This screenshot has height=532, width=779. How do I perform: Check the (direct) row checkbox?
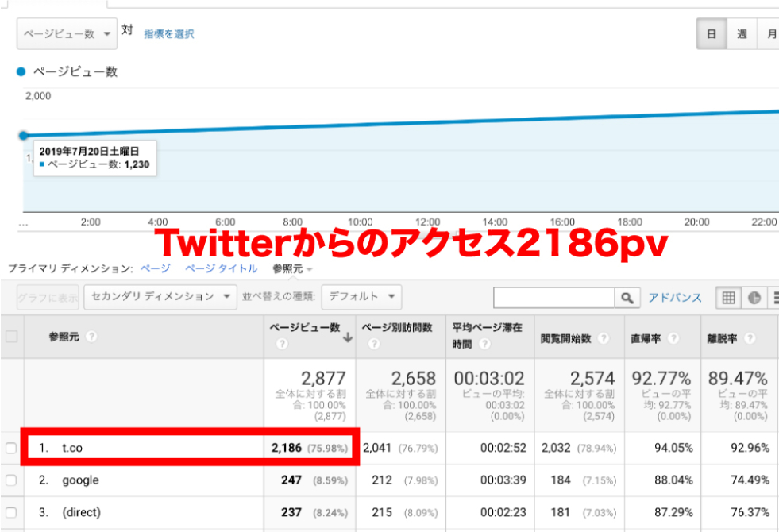pos(11,513)
